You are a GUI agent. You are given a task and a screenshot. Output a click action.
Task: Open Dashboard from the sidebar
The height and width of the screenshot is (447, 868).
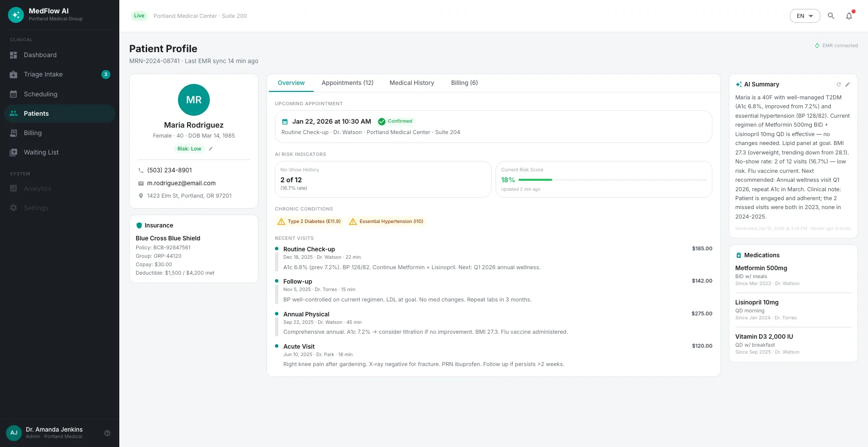(60, 55)
